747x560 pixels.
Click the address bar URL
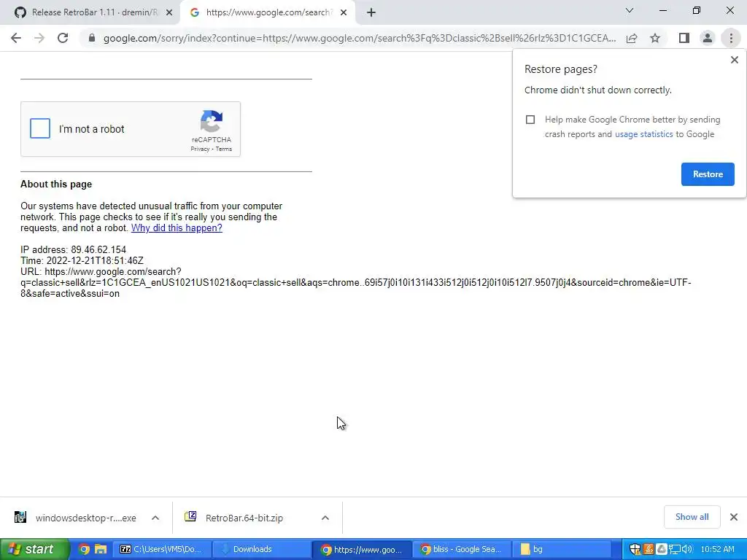360,38
